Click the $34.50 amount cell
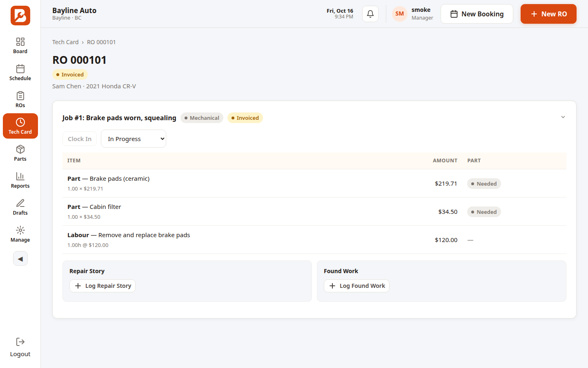This screenshot has height=368, width=588. (448, 212)
